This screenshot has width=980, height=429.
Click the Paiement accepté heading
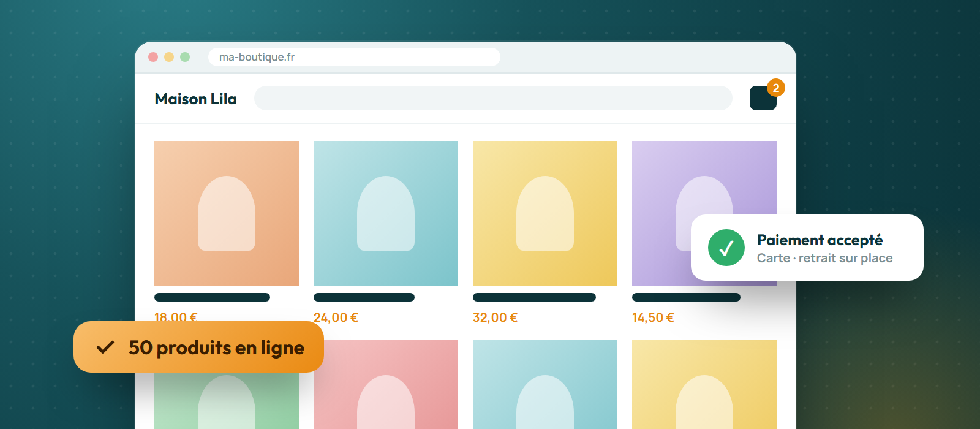coord(820,240)
